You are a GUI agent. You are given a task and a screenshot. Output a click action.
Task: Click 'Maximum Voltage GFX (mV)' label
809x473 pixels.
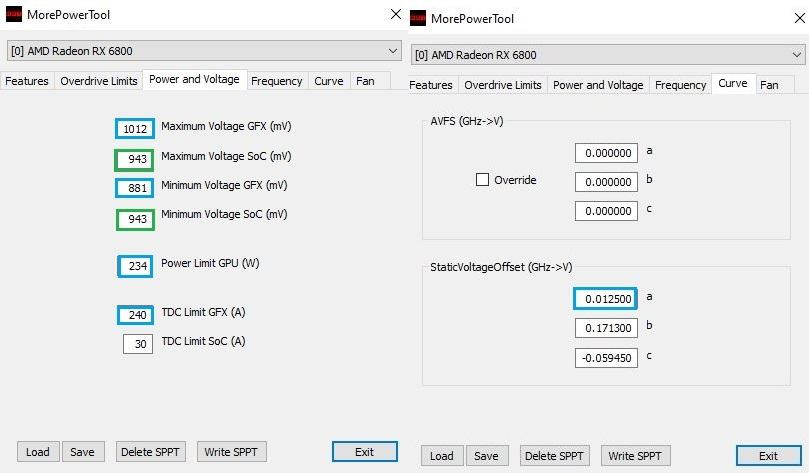click(226, 126)
